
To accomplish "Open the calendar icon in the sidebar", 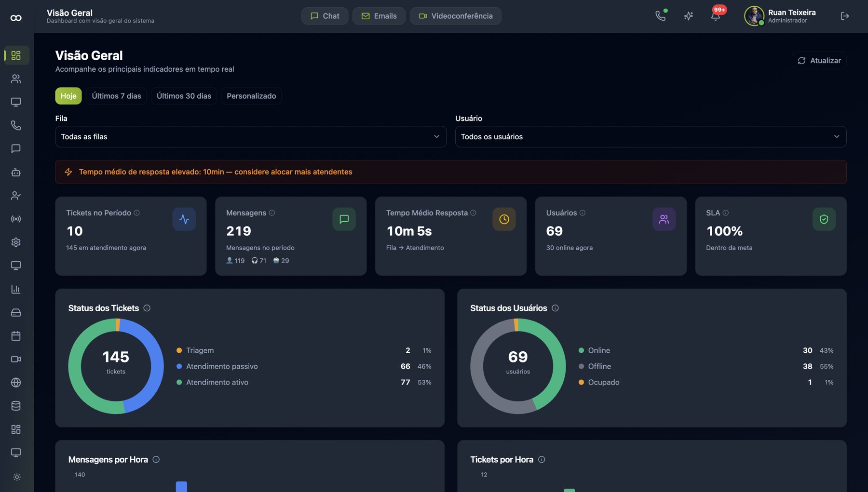I will (x=16, y=336).
